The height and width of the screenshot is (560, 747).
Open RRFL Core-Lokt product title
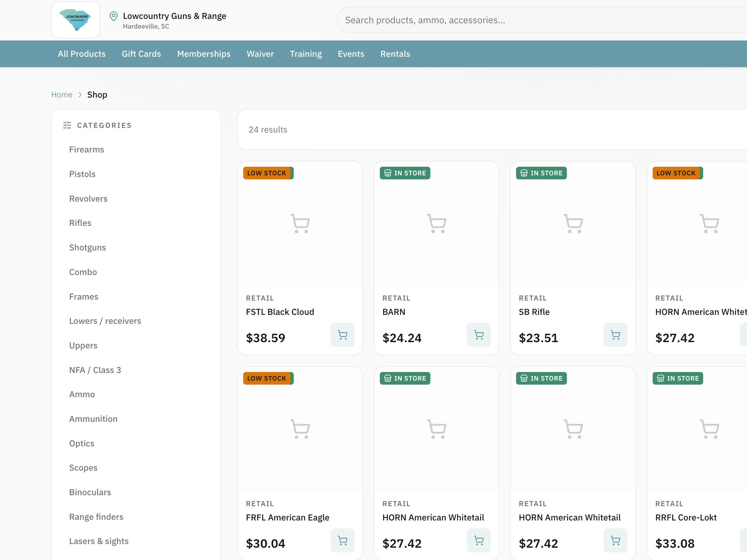(x=686, y=518)
